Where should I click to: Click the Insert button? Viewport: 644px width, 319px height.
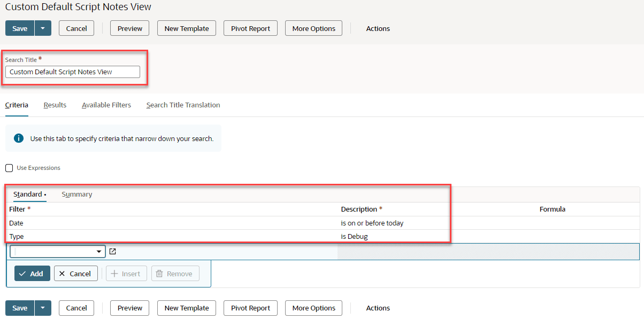(126, 274)
